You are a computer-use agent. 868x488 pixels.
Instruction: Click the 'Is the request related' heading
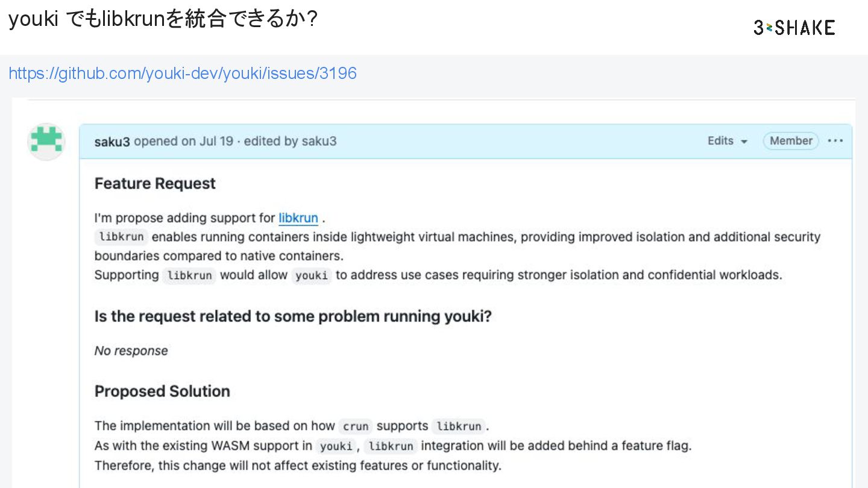(293, 316)
